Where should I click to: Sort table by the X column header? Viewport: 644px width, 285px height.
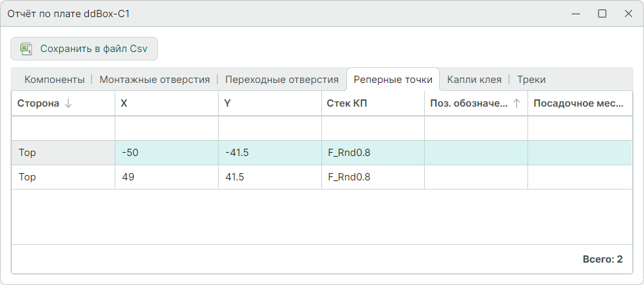(167, 103)
